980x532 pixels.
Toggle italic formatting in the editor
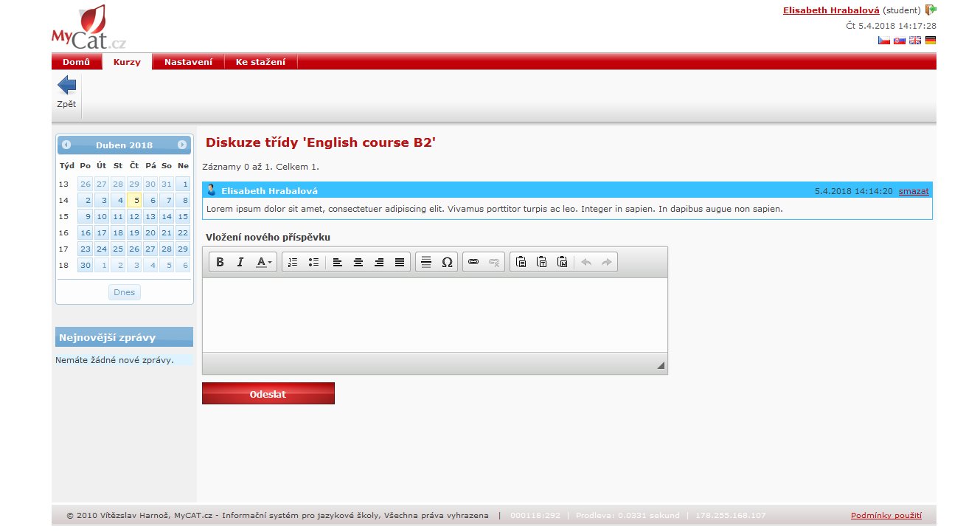[x=240, y=262]
